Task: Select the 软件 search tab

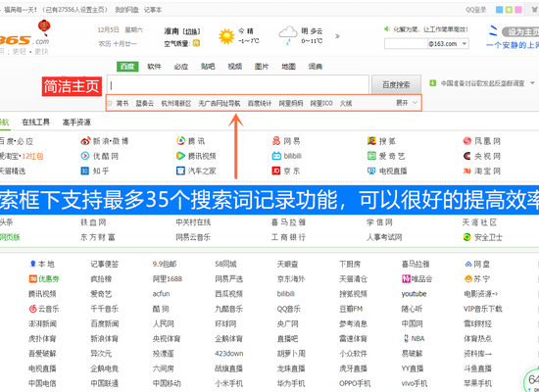Action: (154, 67)
